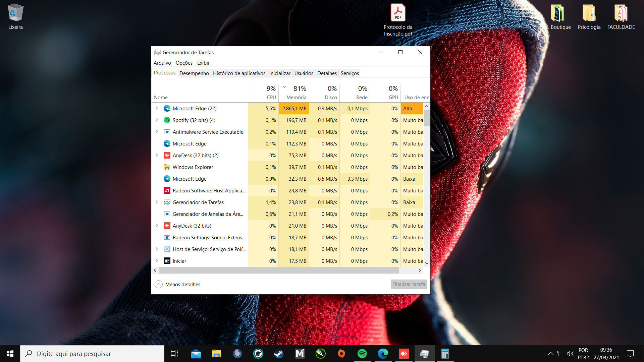This screenshot has width=644, height=362.
Task: Expand the Microsoft Edge (22) process group
Action: pyautogui.click(x=157, y=108)
